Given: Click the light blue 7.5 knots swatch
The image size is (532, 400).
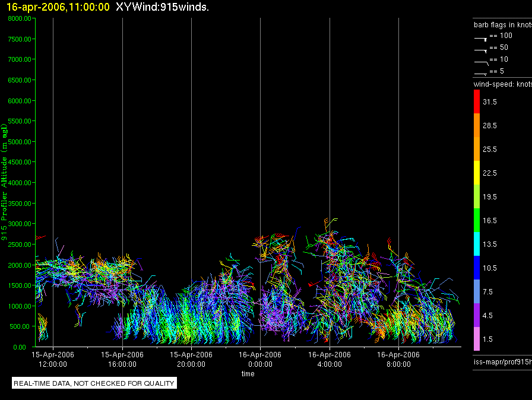Looking at the screenshot, I should click(477, 291).
